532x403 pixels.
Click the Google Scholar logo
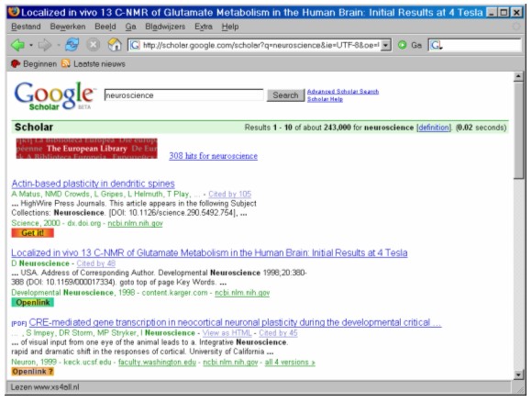54,96
